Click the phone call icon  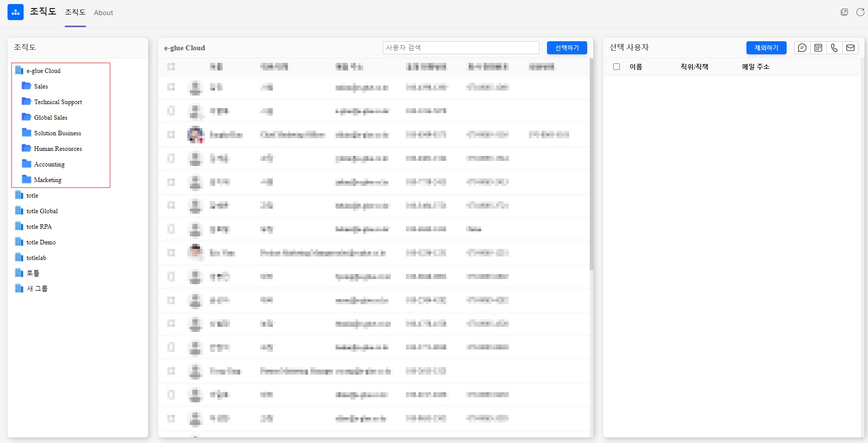click(834, 48)
